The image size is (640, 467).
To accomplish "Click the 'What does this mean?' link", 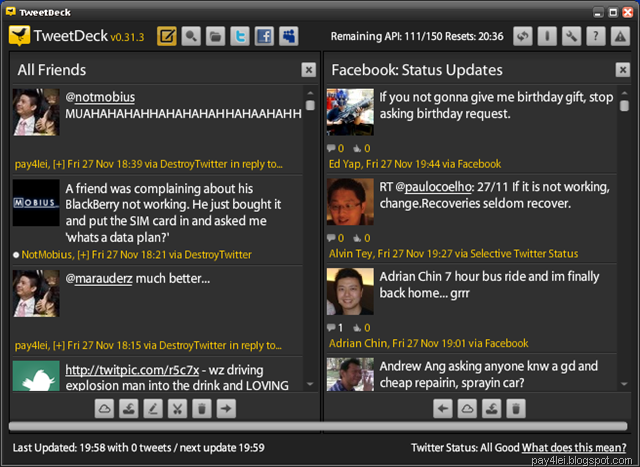I will tap(574, 448).
